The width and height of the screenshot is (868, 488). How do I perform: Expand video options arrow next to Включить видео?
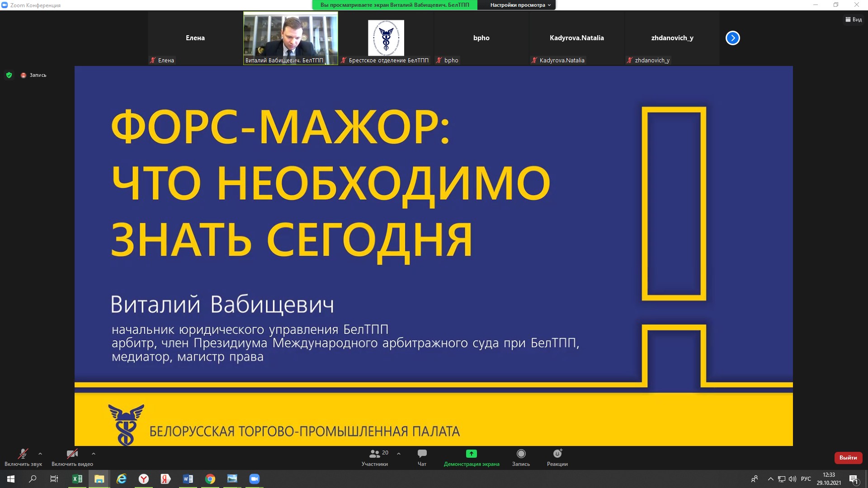pyautogui.click(x=94, y=454)
